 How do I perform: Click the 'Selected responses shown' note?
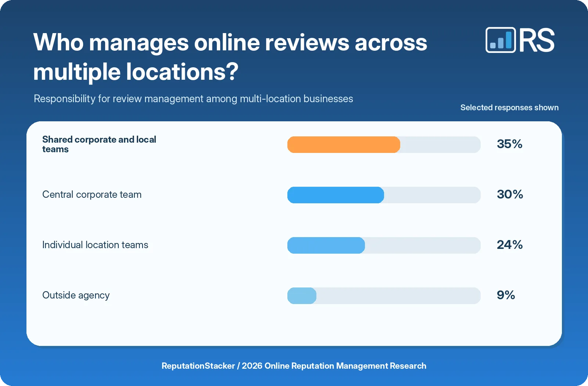(509, 108)
